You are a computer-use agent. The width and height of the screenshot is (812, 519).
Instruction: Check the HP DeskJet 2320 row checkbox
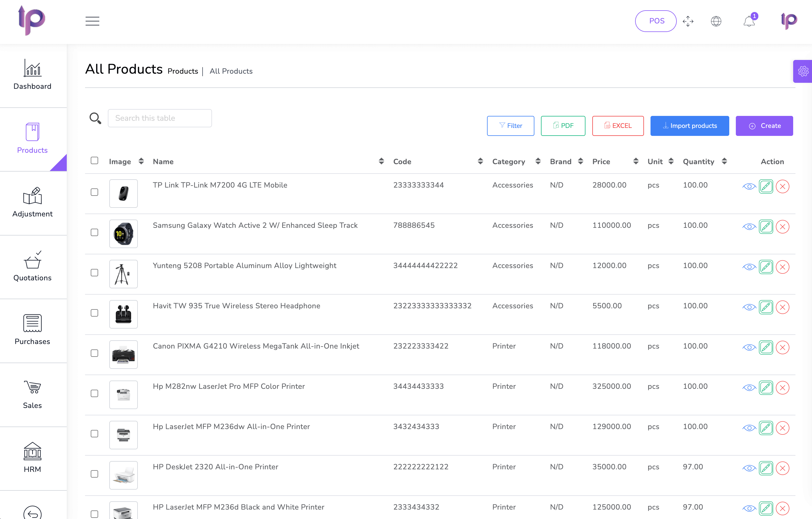pyautogui.click(x=94, y=473)
